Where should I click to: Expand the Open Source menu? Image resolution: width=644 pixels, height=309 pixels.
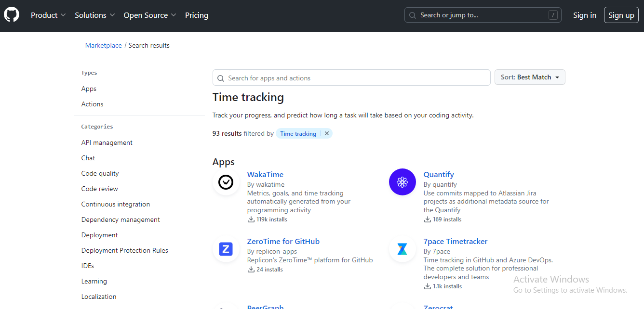point(150,15)
